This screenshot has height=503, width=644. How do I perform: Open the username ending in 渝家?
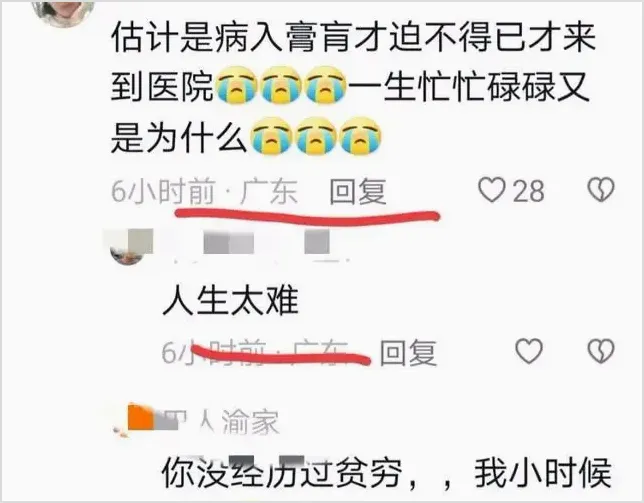(x=222, y=422)
